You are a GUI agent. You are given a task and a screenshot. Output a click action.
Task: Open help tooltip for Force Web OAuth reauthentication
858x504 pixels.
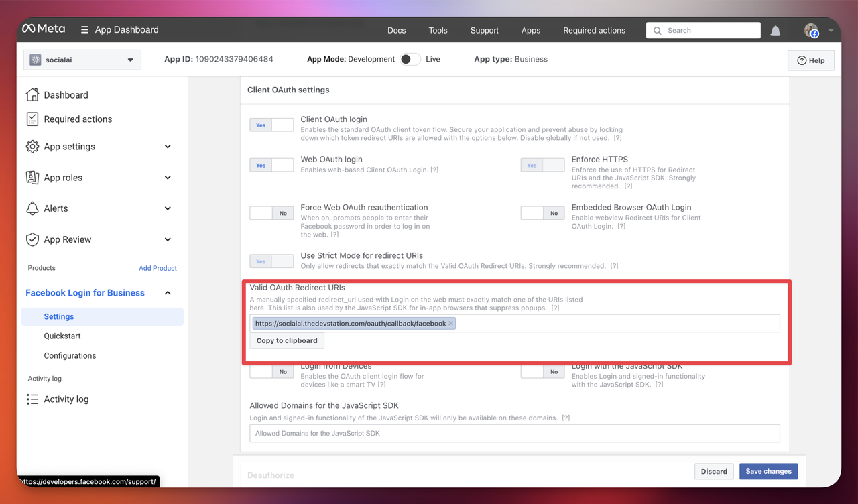[x=334, y=235]
